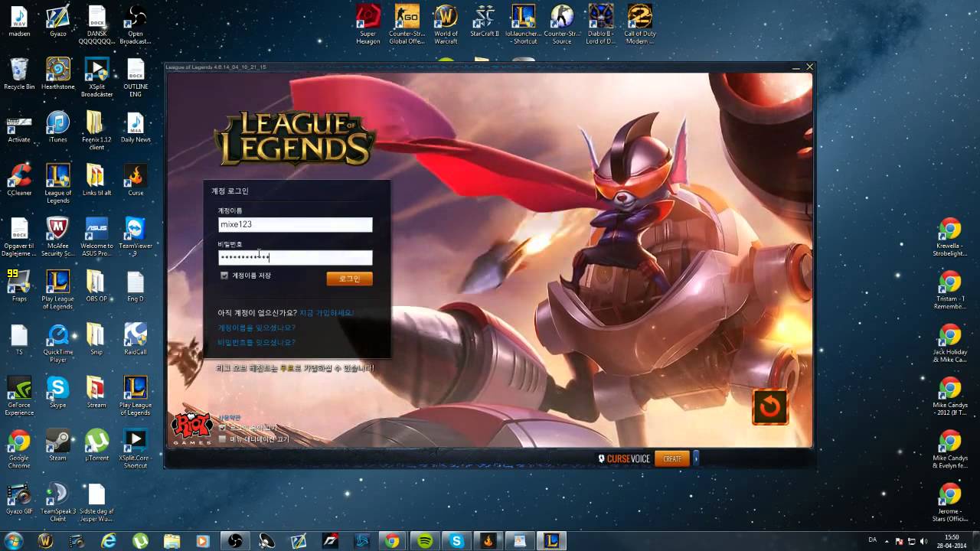Select the OBS OP folder on desktop
The height and width of the screenshot is (551, 980).
click(96, 285)
